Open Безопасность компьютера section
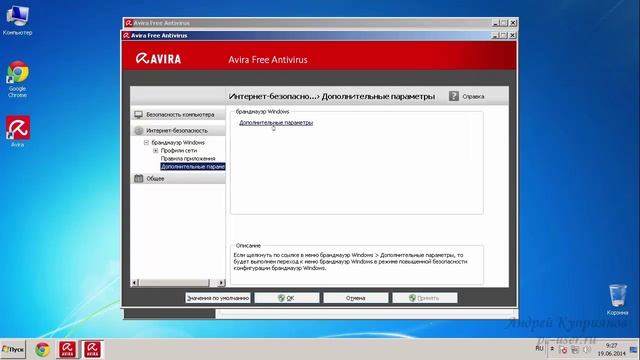The image size is (640, 360). tap(178, 114)
